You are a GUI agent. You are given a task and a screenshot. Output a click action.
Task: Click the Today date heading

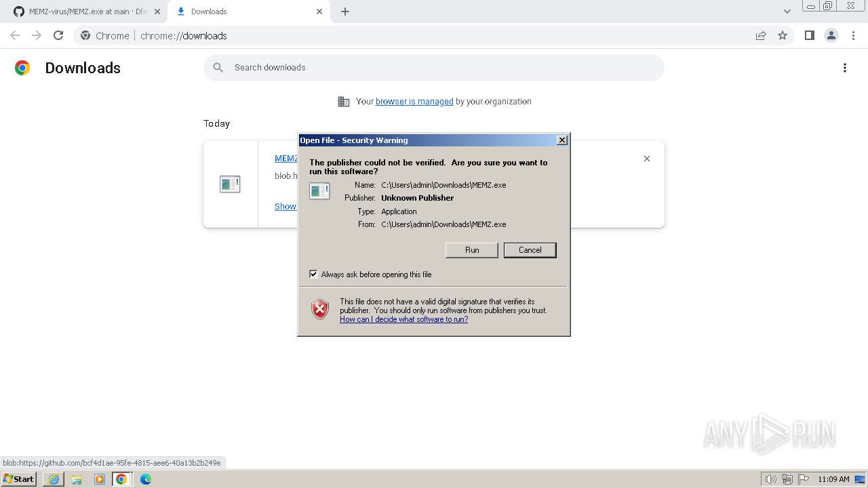[216, 123]
